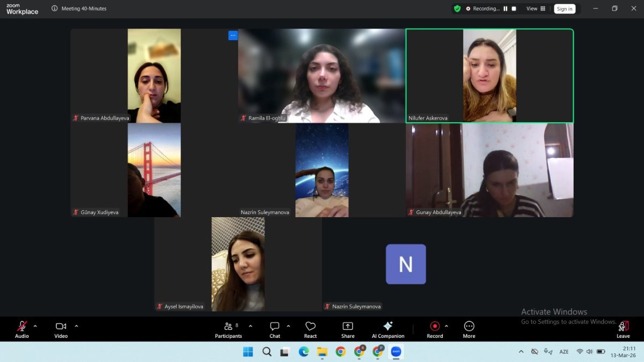Select Aysel Ismayilova's video tile
The width and height of the screenshot is (644, 362).
pos(238,264)
